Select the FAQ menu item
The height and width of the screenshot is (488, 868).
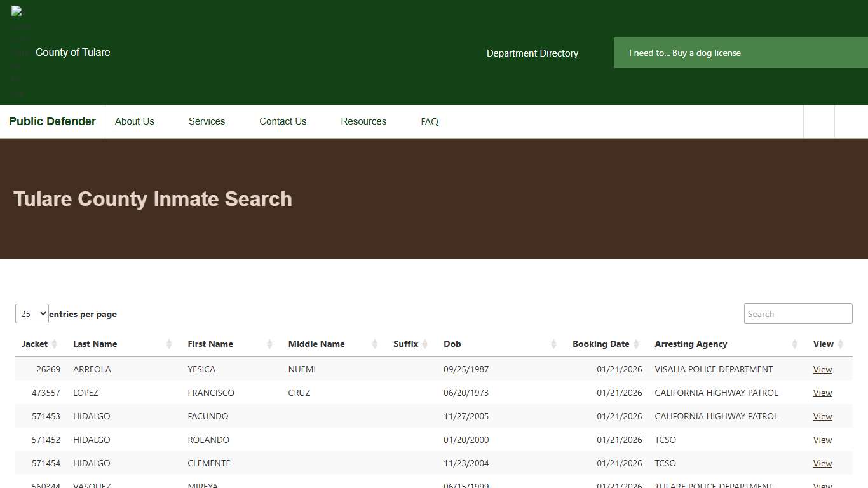pos(429,121)
